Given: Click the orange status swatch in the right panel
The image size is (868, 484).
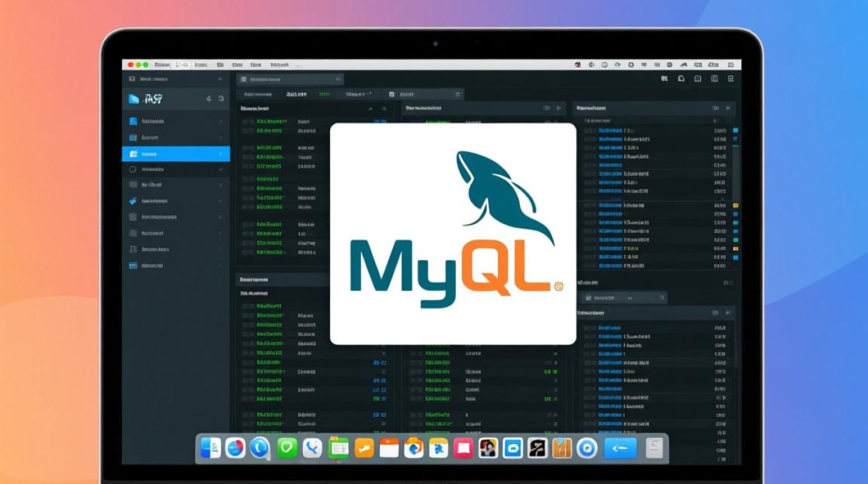Looking at the screenshot, I should (735, 205).
